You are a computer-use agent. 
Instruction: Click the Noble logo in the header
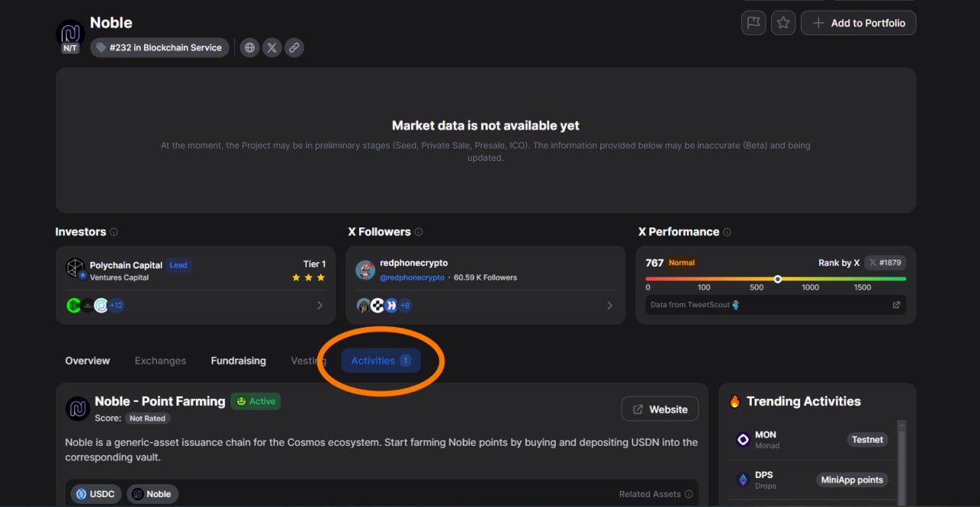click(x=70, y=34)
